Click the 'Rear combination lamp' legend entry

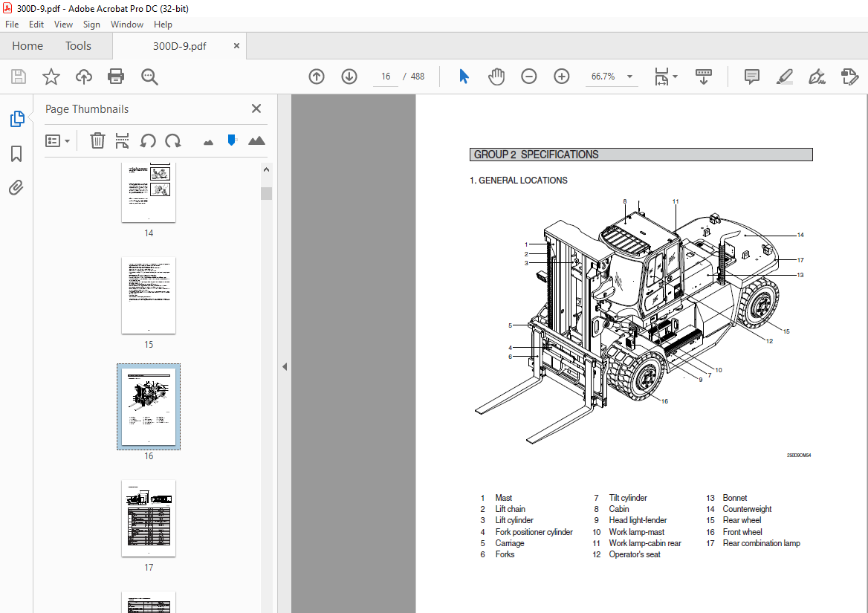761,543
